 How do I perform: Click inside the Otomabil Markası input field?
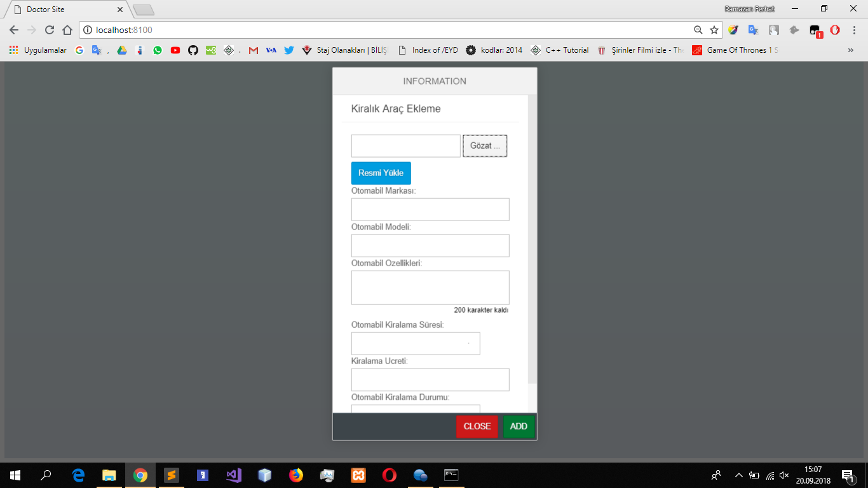(430, 209)
